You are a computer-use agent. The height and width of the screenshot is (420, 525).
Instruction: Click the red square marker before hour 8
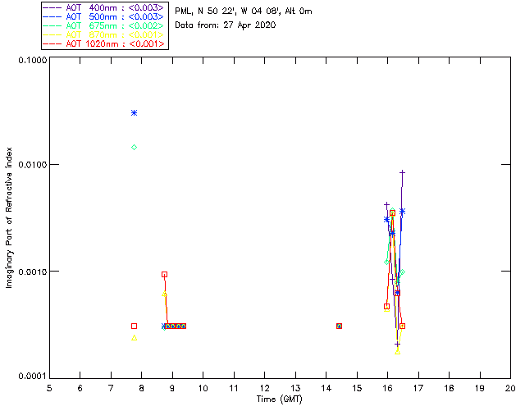pos(135,326)
